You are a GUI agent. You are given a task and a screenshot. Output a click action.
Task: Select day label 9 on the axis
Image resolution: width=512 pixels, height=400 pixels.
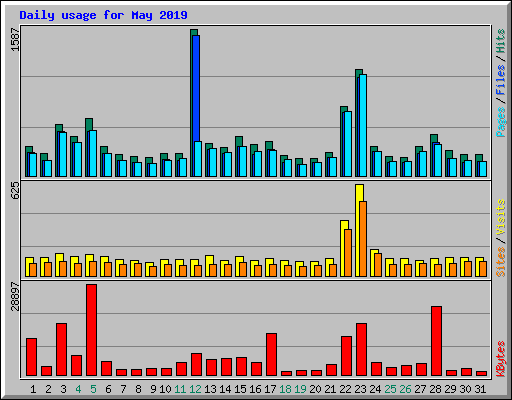pos(153,389)
